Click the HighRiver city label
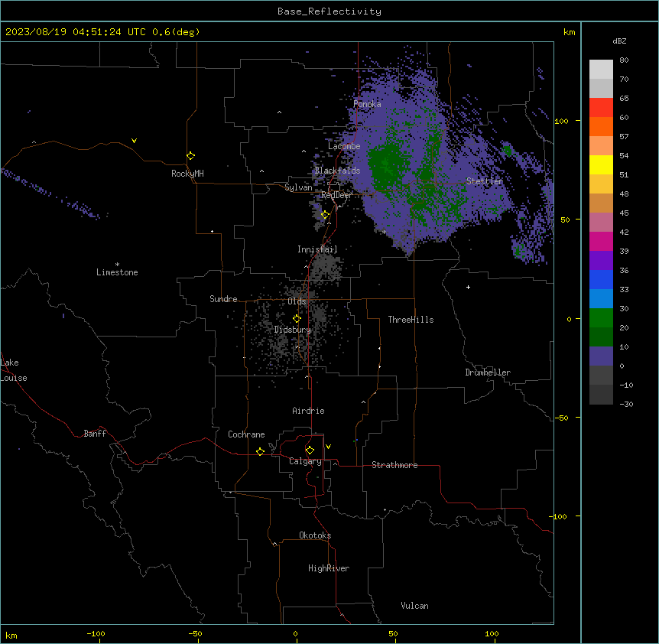Screen dimensions: 659x644 click(329, 568)
